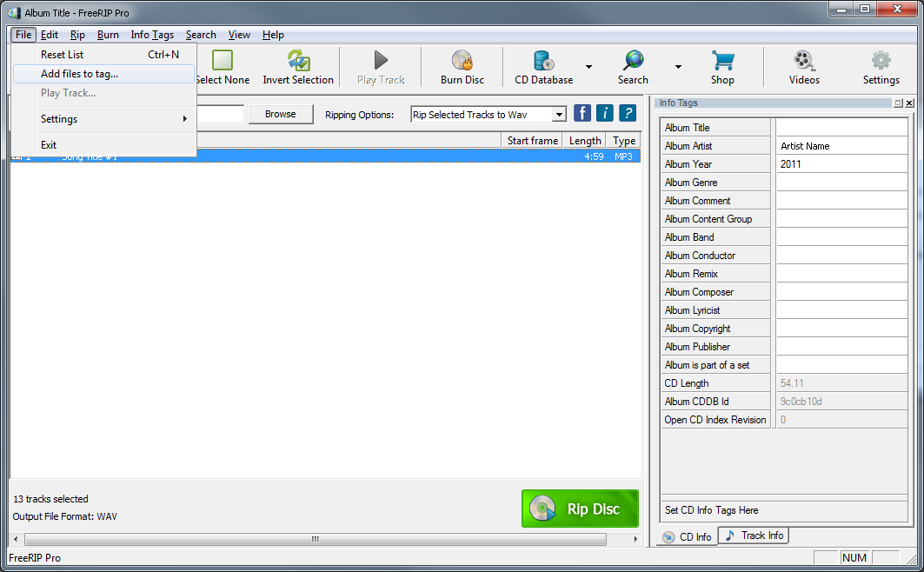This screenshot has height=572, width=924.
Task: Click the blue question mark help icon
Action: click(x=628, y=113)
